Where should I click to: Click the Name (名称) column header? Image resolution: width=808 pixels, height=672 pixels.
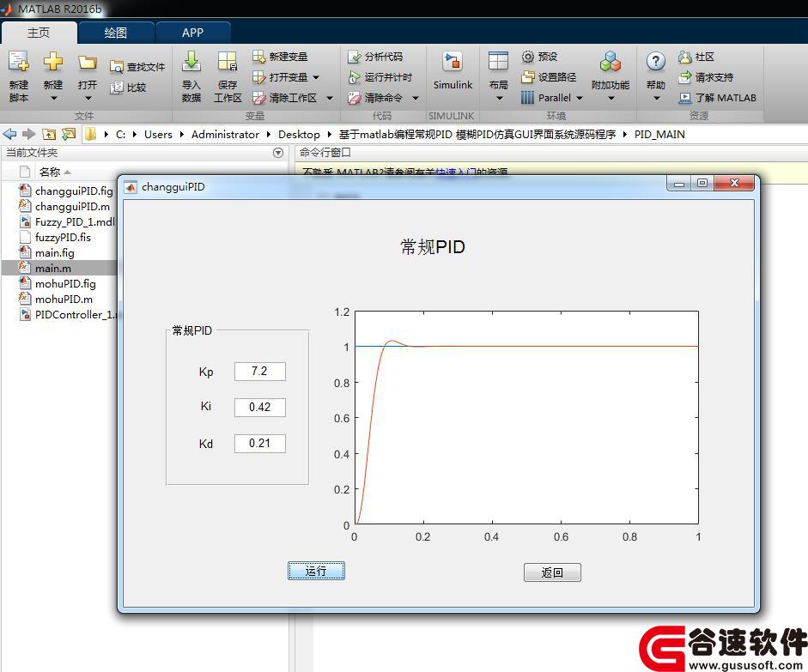pos(50,172)
